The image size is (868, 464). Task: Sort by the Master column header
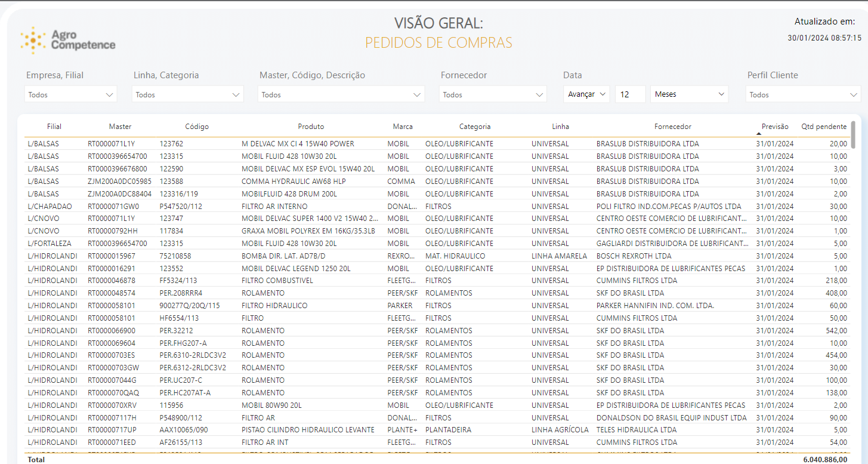(x=121, y=127)
